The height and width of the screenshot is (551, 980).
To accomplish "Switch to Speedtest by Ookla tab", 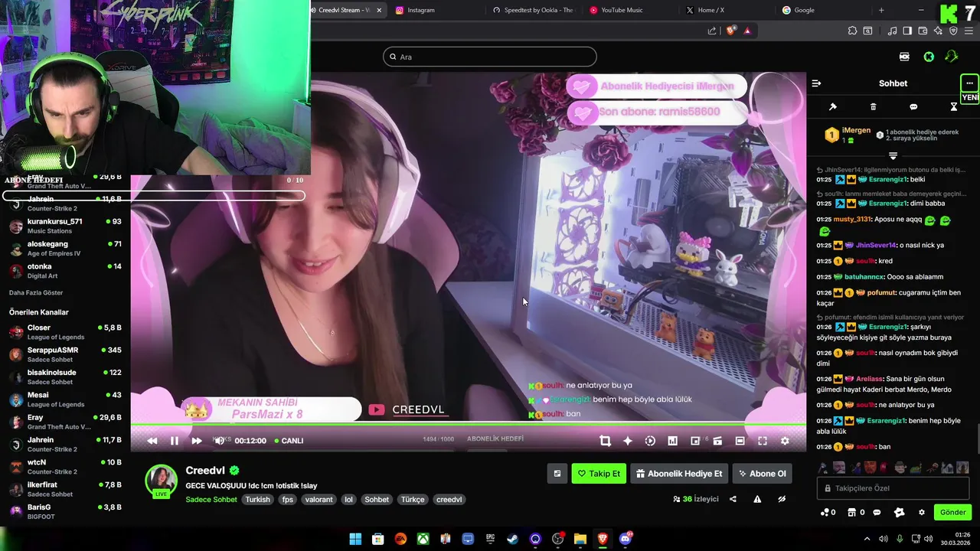I will point(534,10).
